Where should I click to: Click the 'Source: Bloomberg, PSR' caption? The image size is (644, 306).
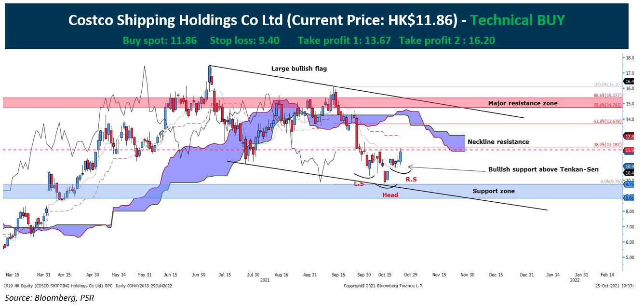coord(50,298)
